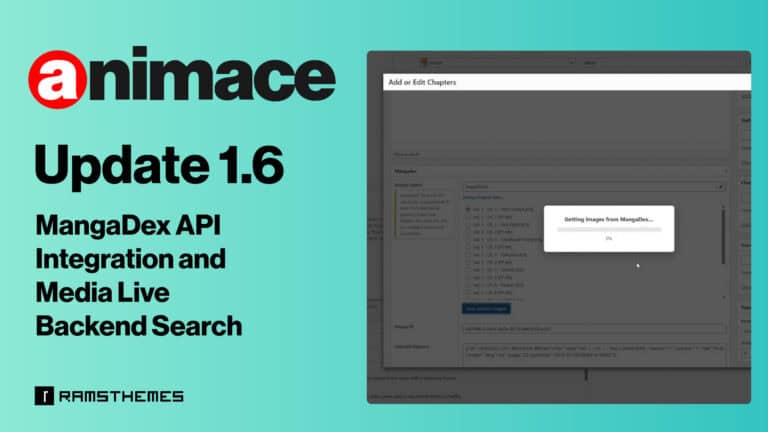This screenshot has height=432, width=768.
Task: Click the Getting images from MangaDex text
Action: click(609, 219)
